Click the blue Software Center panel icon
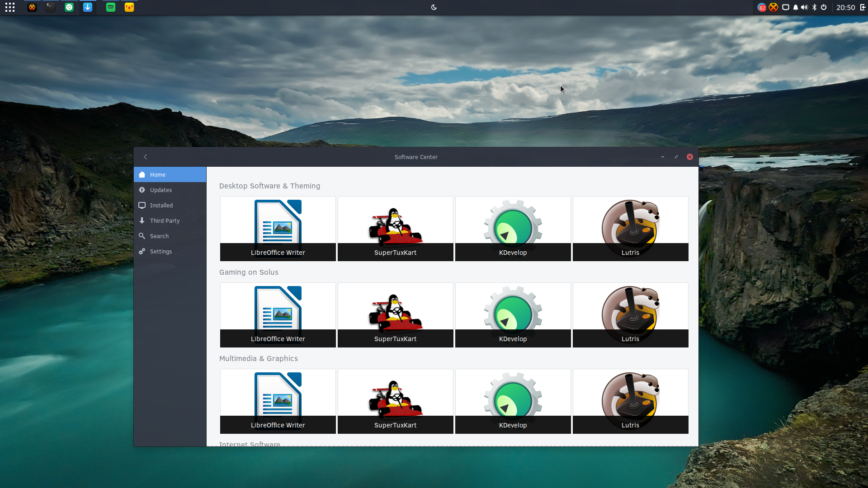The image size is (868, 488). click(x=88, y=7)
